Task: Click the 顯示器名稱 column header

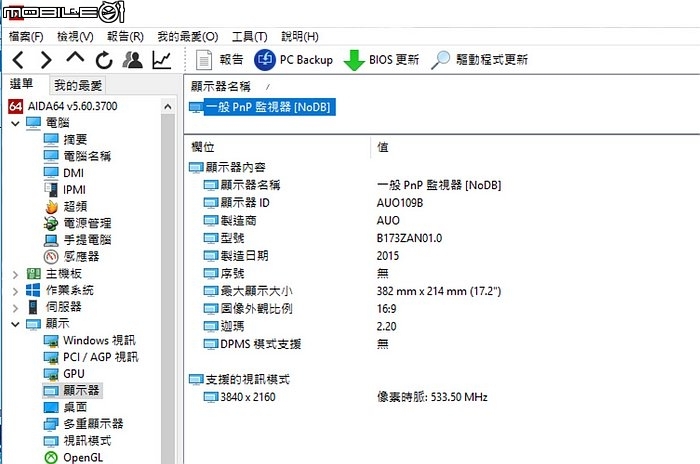Action: point(221,86)
